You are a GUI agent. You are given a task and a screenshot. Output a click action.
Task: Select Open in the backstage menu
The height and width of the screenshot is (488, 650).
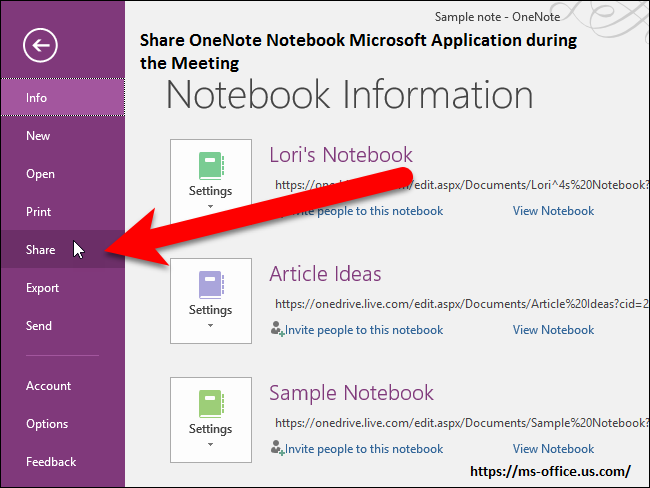coord(63,174)
